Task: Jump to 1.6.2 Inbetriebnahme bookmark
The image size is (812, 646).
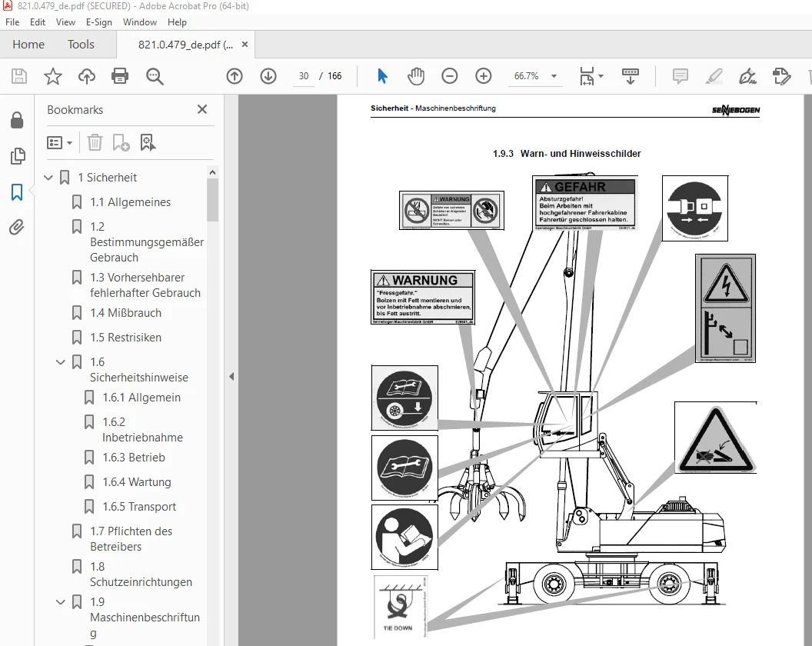Action: click(143, 429)
